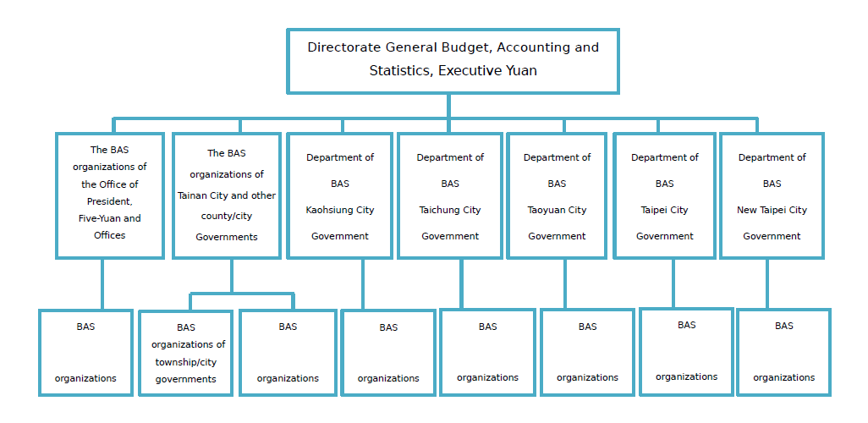The width and height of the screenshot is (868, 423).
Task: Select the Office of President, Five-Yuan and Offices box
Action: coord(110,195)
